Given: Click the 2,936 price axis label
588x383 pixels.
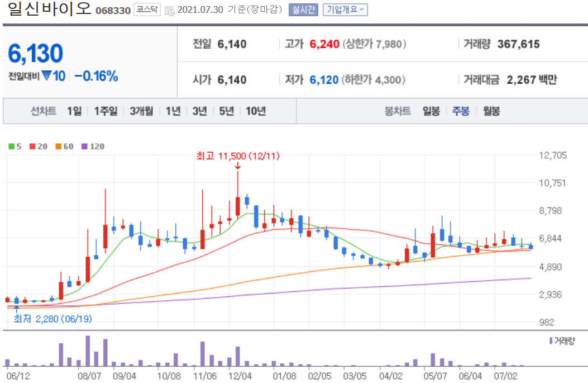Looking at the screenshot, I should pos(551,295).
